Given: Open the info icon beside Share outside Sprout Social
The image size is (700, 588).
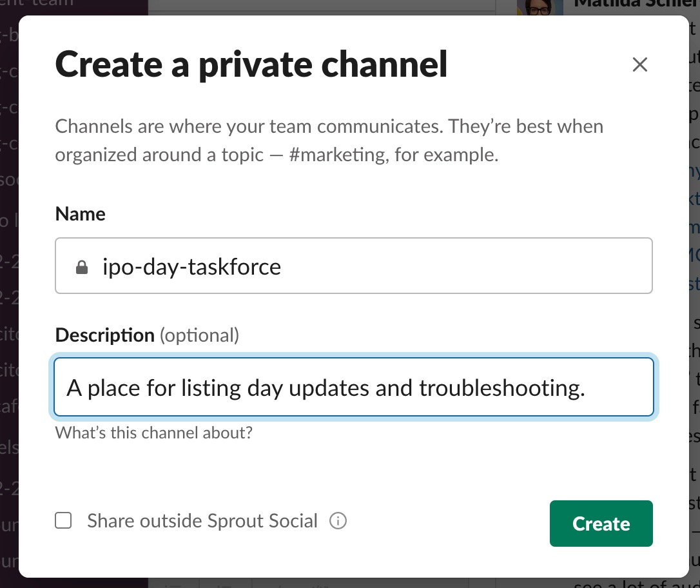Looking at the screenshot, I should click(x=338, y=521).
